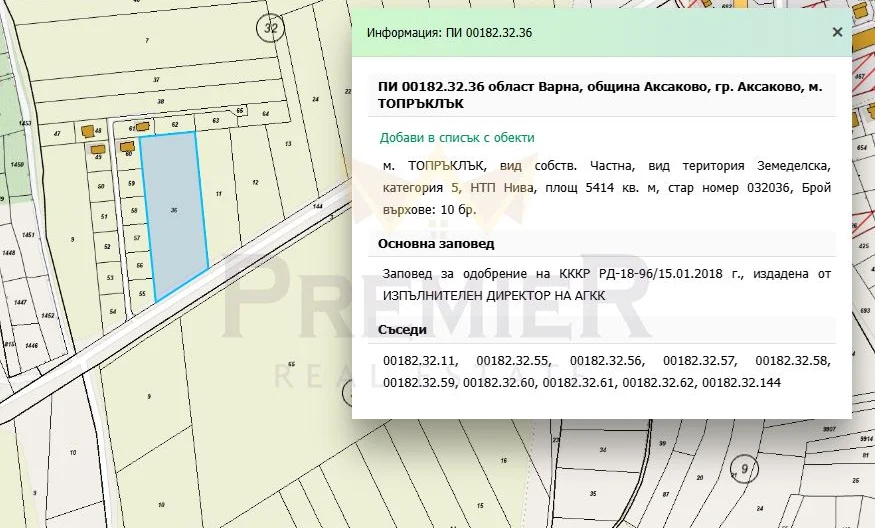This screenshot has width=875, height=528.
Task: Click the building icon in parcel 48
Action: pyautogui.click(x=88, y=131)
